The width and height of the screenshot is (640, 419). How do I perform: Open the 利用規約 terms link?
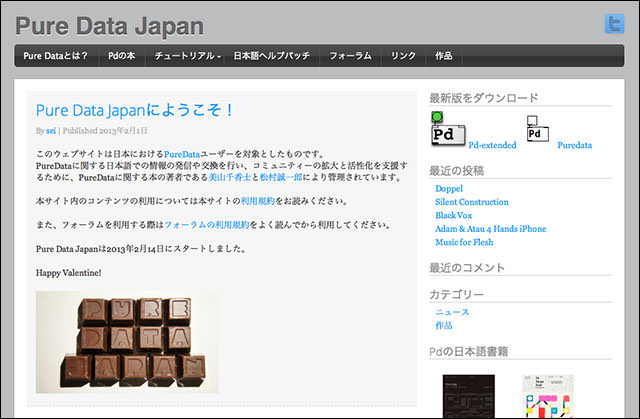pos(258,201)
